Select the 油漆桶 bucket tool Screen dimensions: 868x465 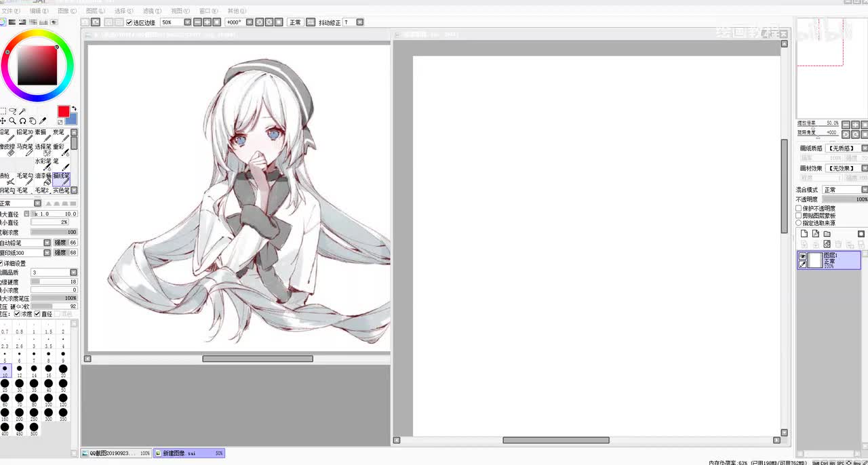coord(43,179)
